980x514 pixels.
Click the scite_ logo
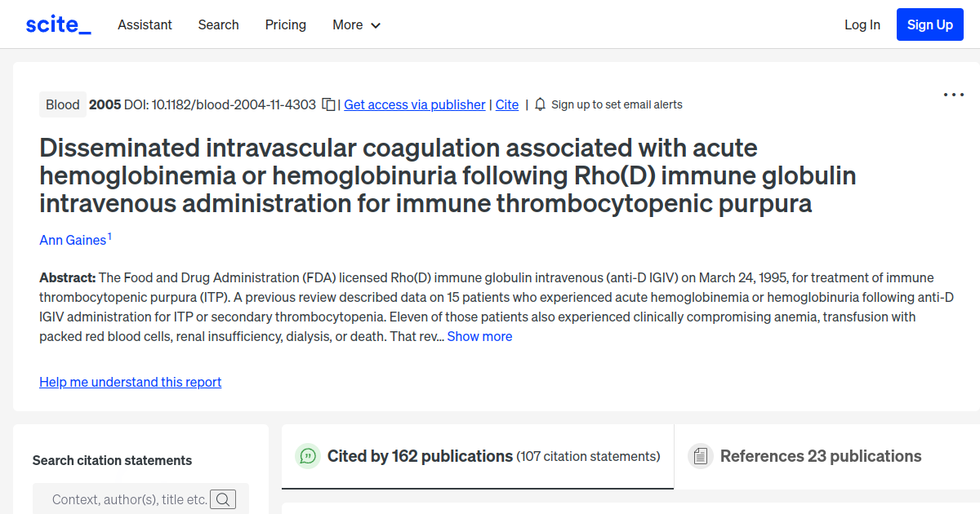tap(57, 24)
